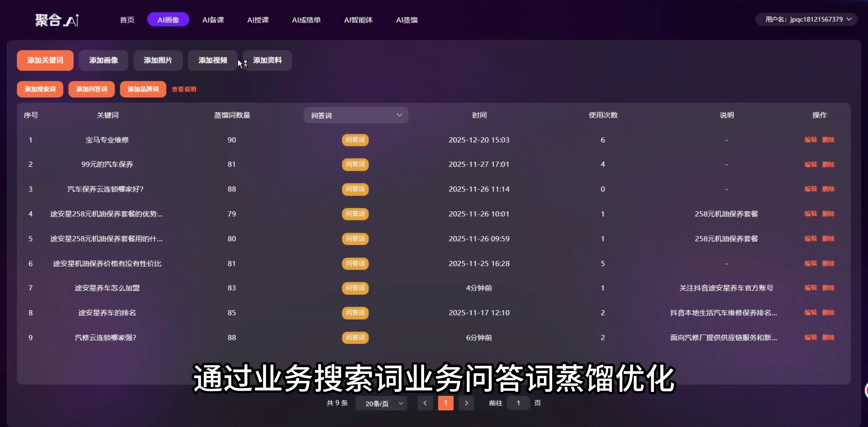
Task: Click the 添加问答词 button
Action: point(91,89)
